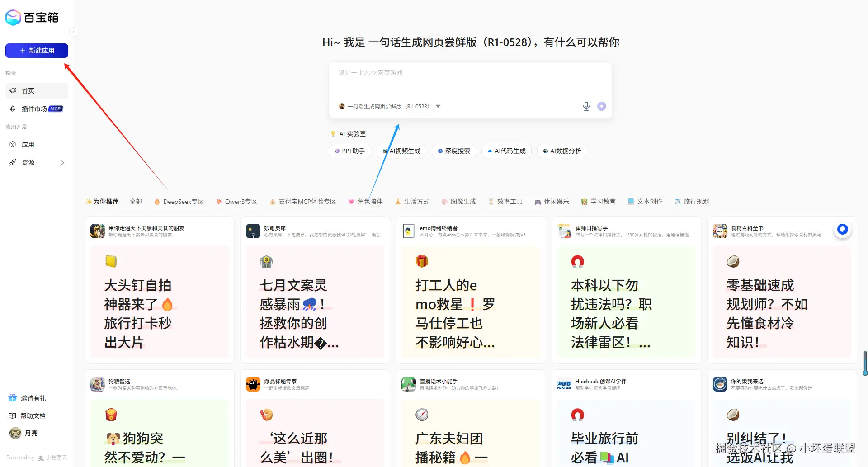868x467 pixels.
Task: Switch to the DeepSeek专区 tab
Action: coord(179,202)
